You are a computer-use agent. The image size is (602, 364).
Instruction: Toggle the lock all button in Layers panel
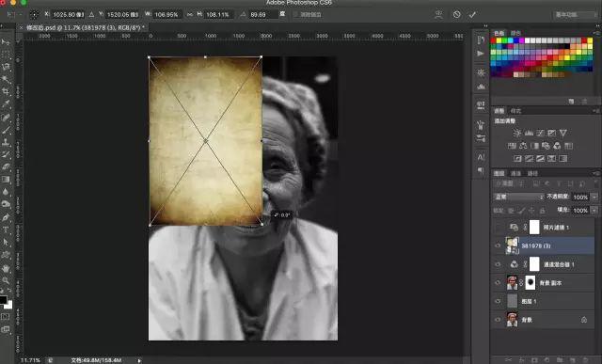coord(542,211)
